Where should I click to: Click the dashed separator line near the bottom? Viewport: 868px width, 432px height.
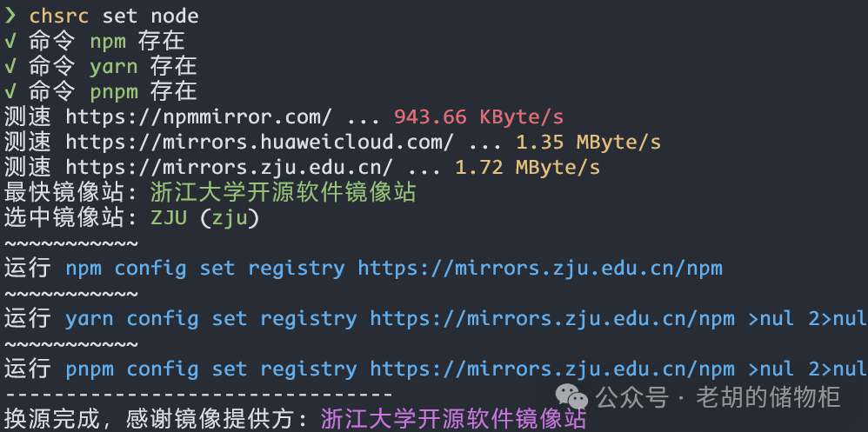coord(198,395)
